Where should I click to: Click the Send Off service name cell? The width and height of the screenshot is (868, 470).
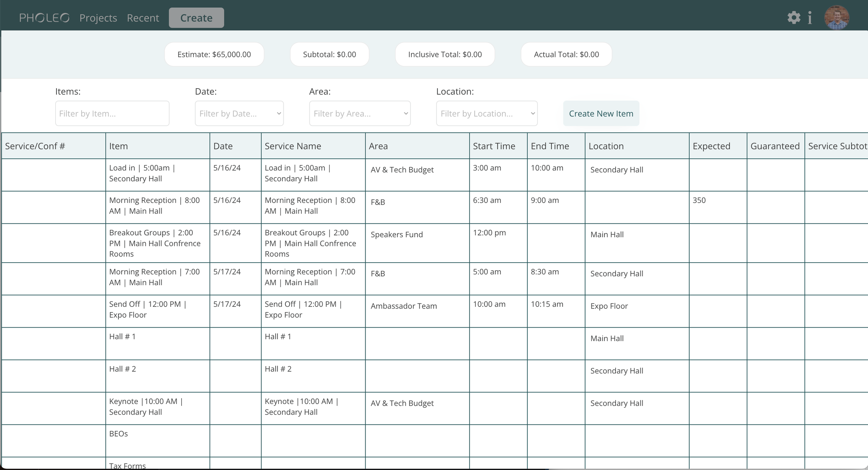point(313,311)
